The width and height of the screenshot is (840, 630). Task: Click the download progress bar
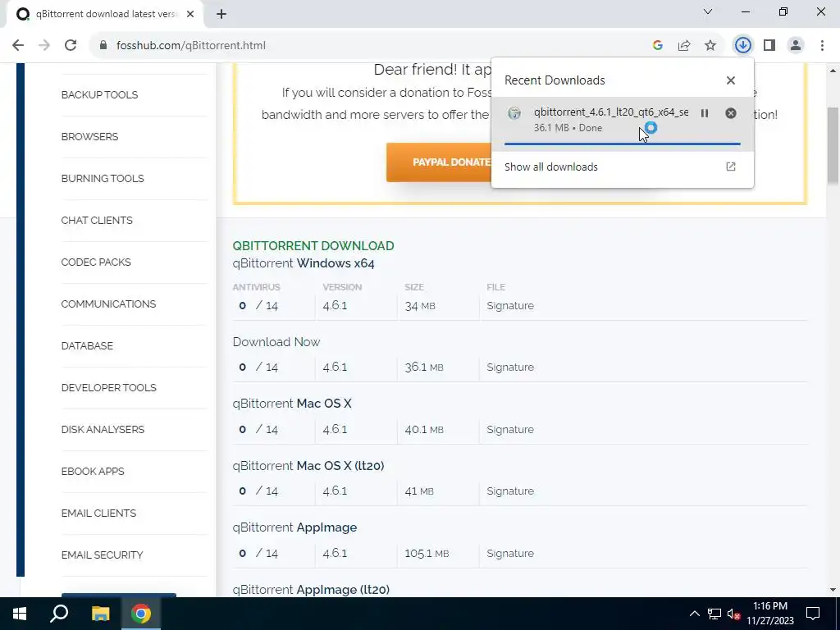(623, 144)
